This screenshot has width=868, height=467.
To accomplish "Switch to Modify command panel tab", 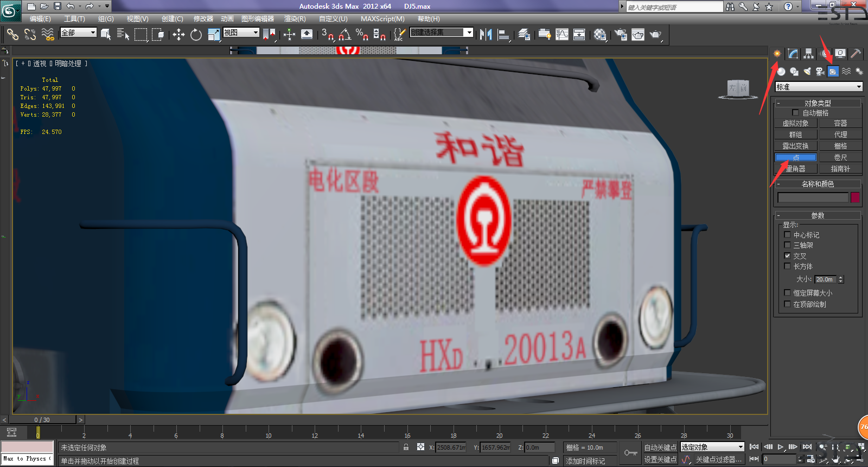I will pos(793,53).
